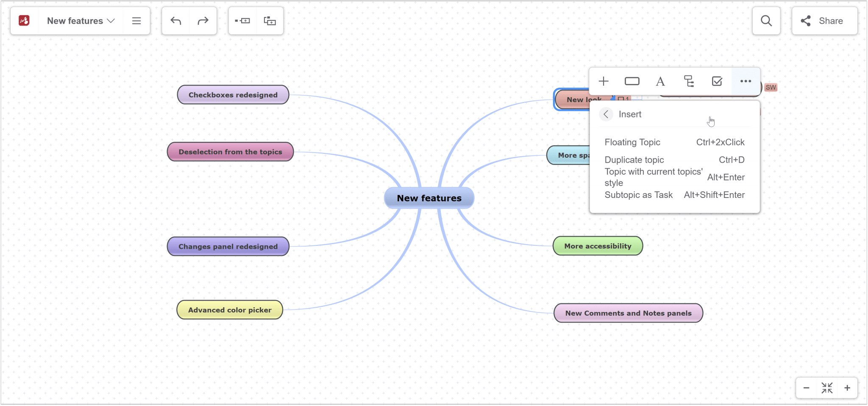The height and width of the screenshot is (406, 868).
Task: Open the hamburger menu
Action: [136, 20]
